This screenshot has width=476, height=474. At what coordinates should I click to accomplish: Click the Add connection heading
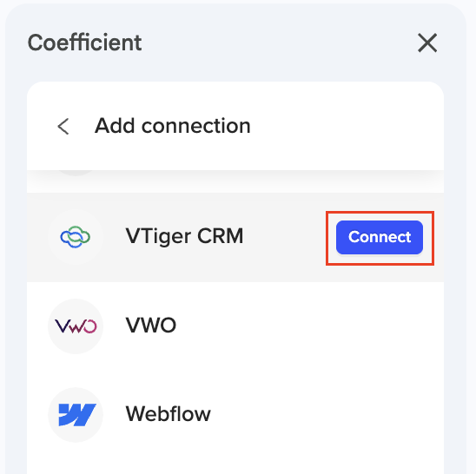[173, 126]
